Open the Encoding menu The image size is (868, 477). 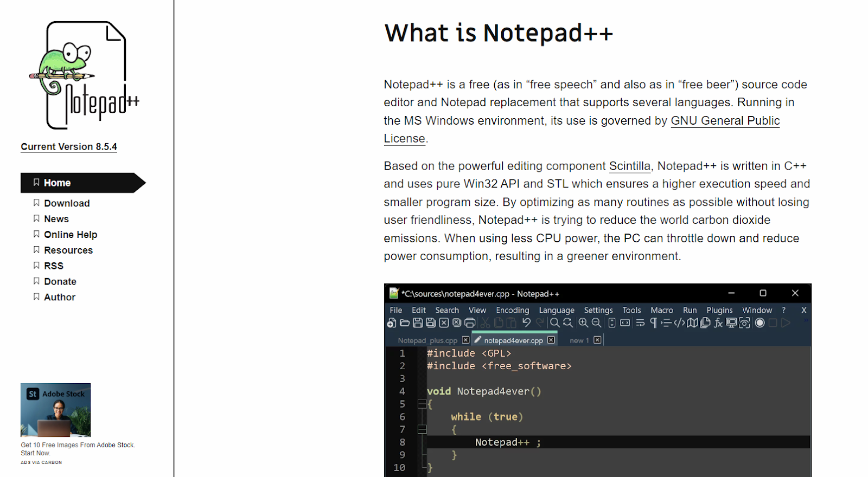click(x=512, y=310)
